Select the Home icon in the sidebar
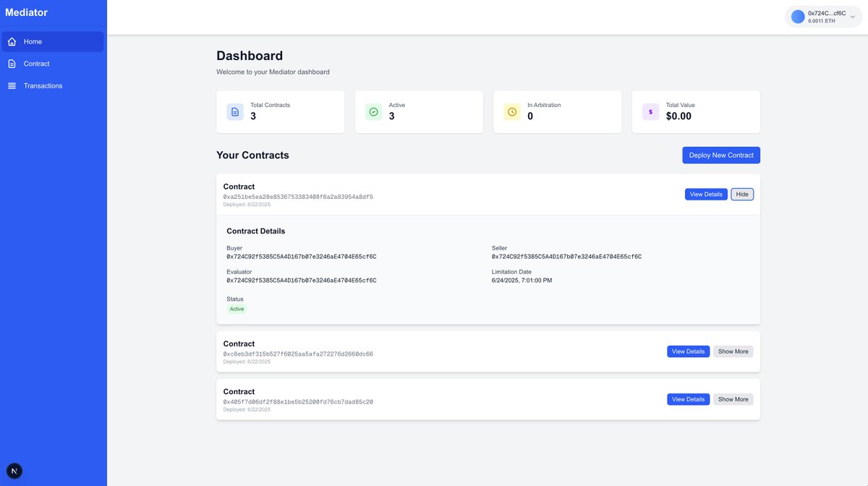Screen dimensions: 868x486 12,40
